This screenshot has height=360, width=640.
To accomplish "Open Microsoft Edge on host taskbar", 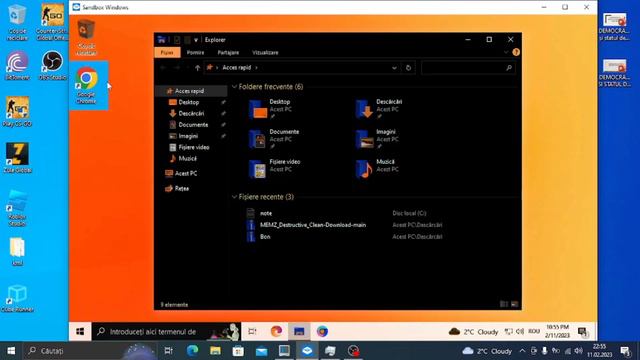I will (x=192, y=351).
